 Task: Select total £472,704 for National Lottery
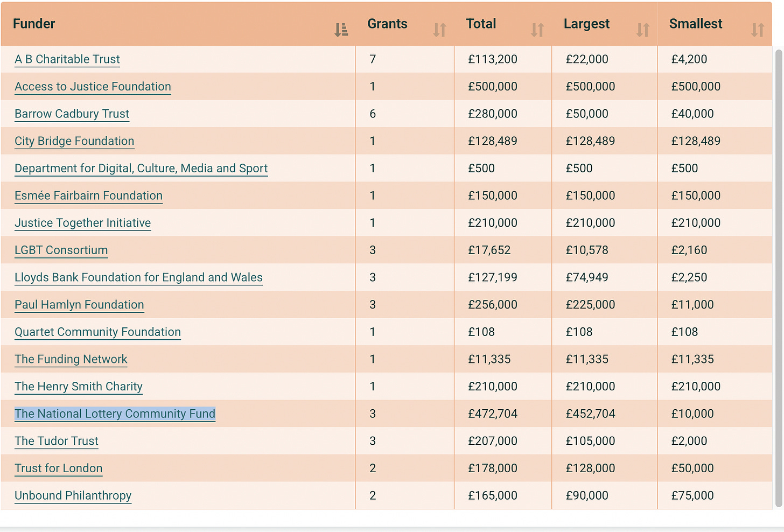[x=493, y=414]
